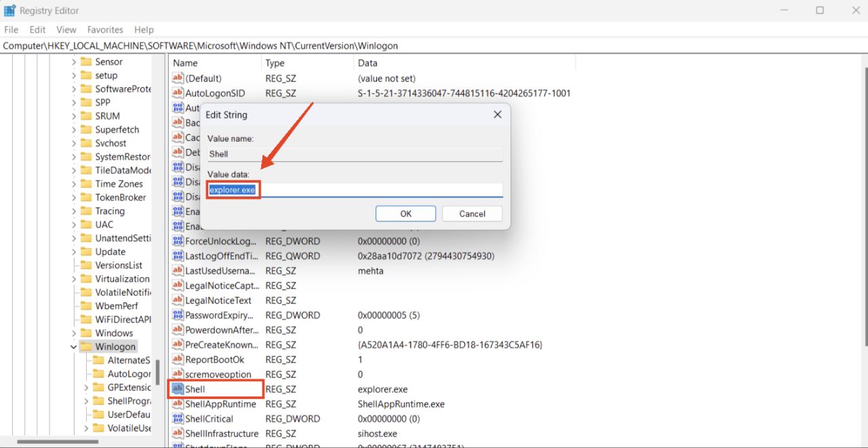This screenshot has width=868, height=448.
Task: Click the AutoLogonSID string icon
Action: (x=178, y=94)
